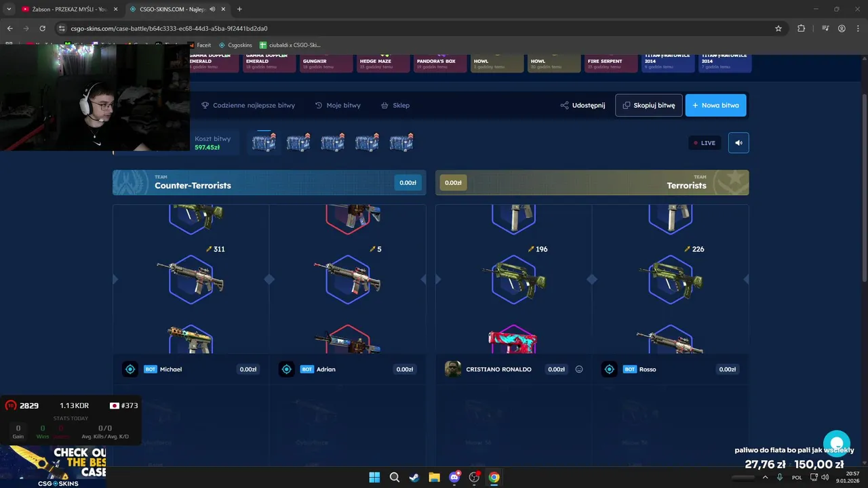Click Michael bot avatar icon

tap(131, 369)
